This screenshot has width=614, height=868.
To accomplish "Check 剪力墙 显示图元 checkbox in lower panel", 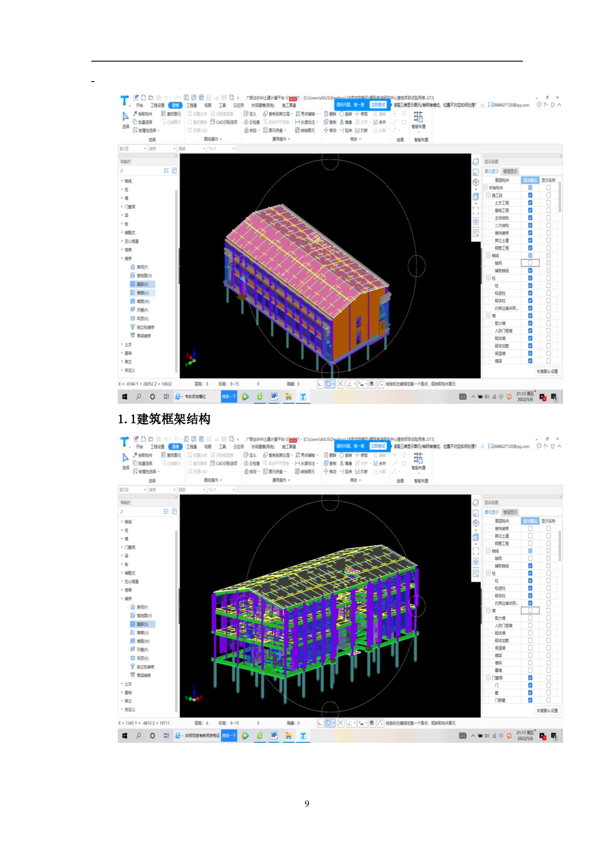I will pyautogui.click(x=530, y=618).
